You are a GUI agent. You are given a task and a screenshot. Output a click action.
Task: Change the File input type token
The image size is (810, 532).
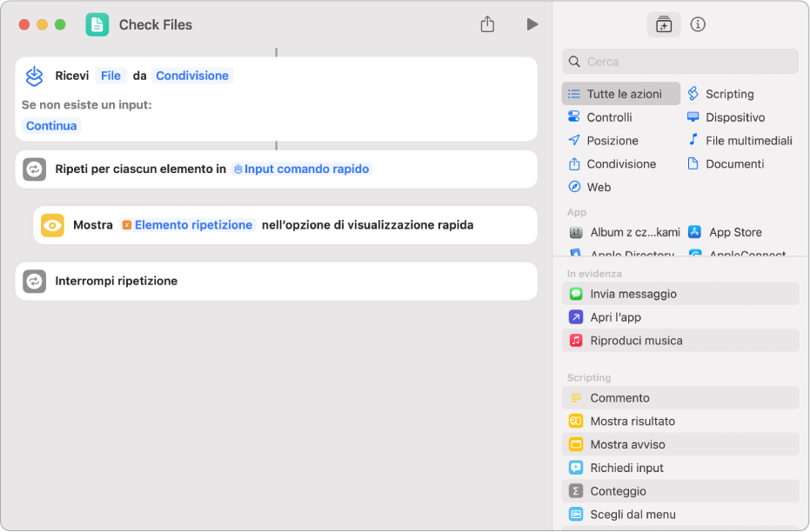[110, 76]
